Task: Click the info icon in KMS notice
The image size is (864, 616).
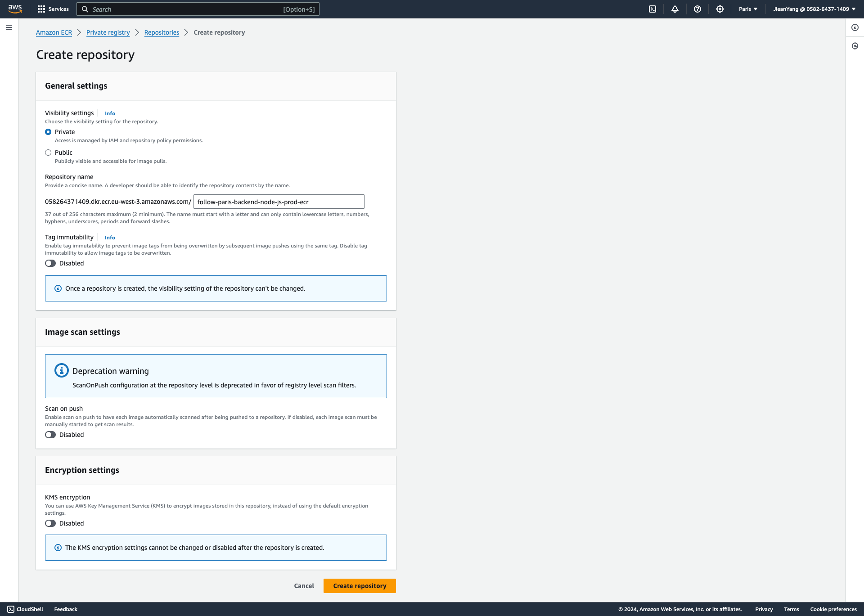Action: (x=58, y=548)
